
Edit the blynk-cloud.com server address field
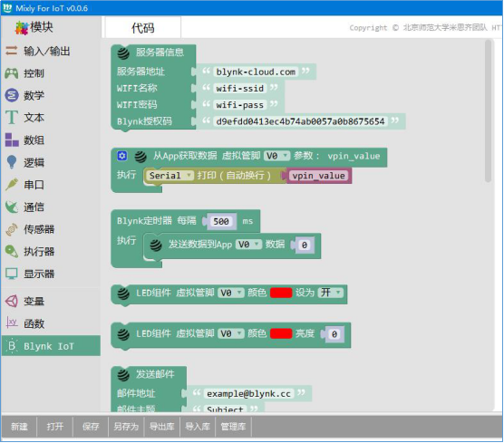[x=256, y=72]
